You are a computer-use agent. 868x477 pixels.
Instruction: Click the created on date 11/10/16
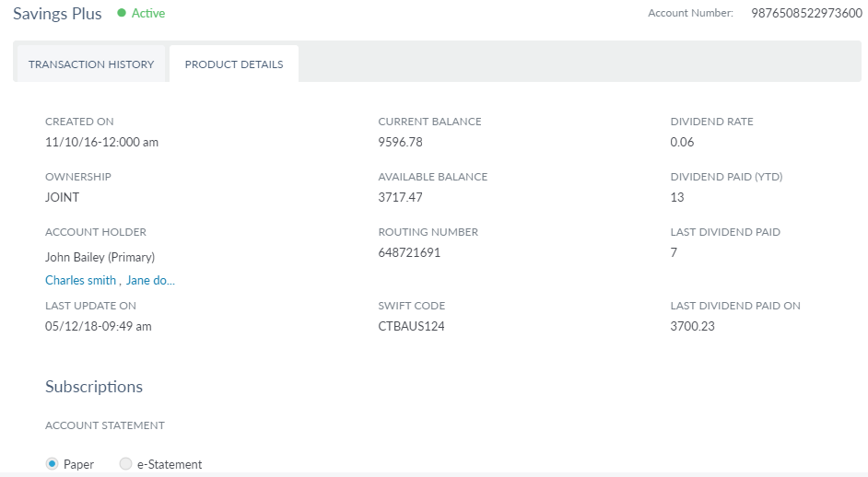click(101, 143)
